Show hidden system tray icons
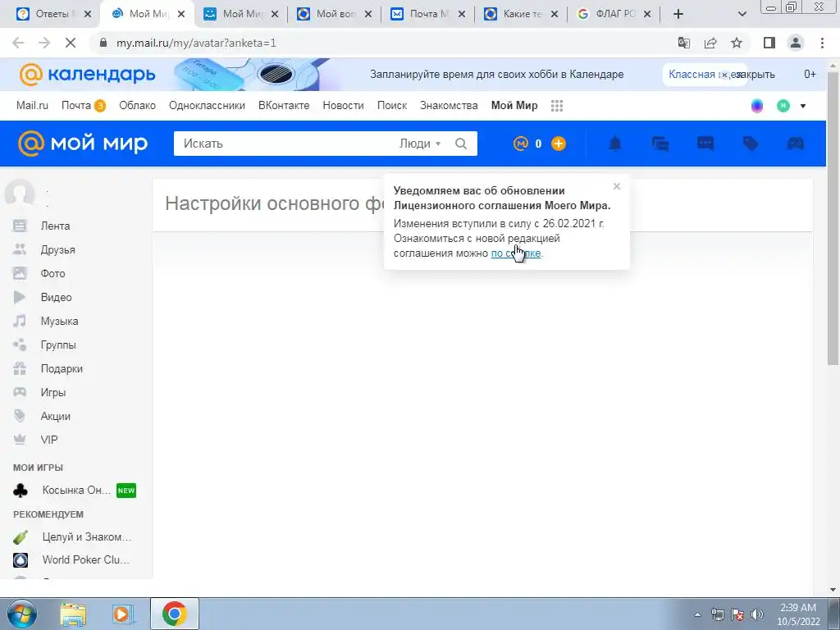This screenshot has width=840, height=630. 697,614
